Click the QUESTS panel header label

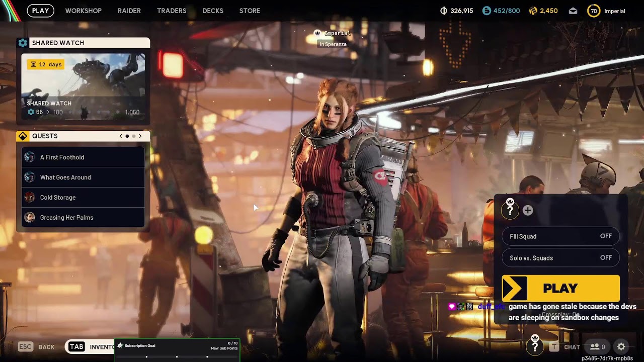tap(45, 136)
